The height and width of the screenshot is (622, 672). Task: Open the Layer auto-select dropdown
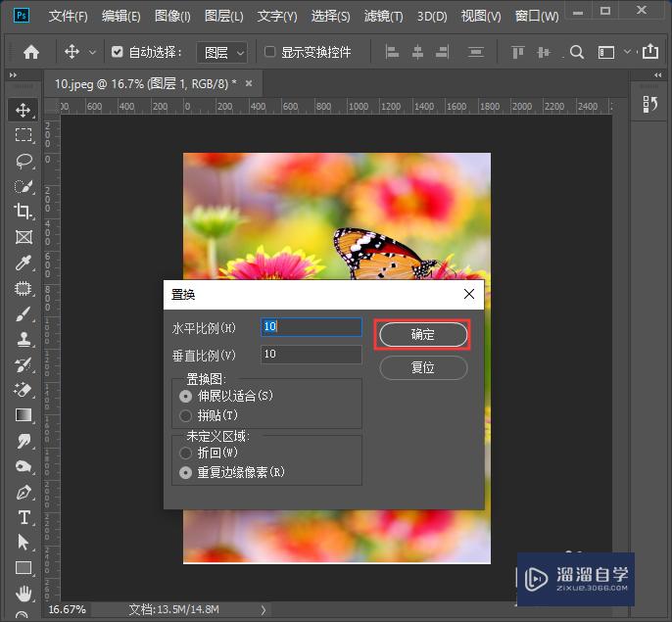pyautogui.click(x=221, y=52)
